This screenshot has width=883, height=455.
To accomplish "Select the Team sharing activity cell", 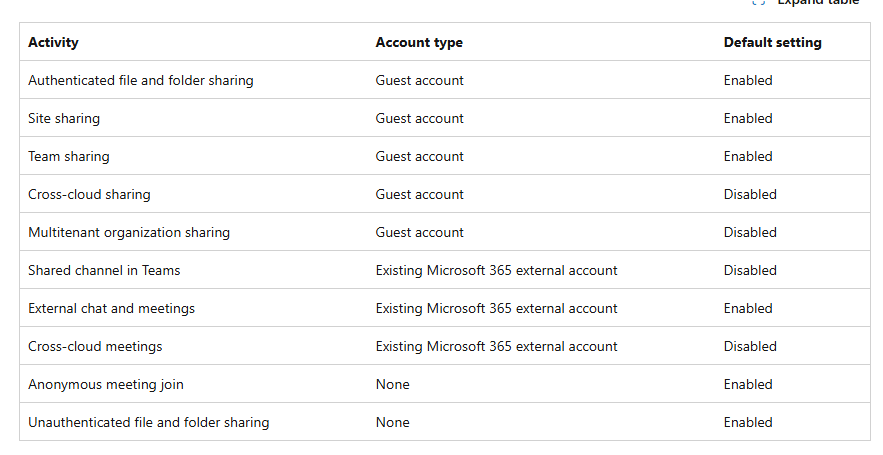I will 69,156.
